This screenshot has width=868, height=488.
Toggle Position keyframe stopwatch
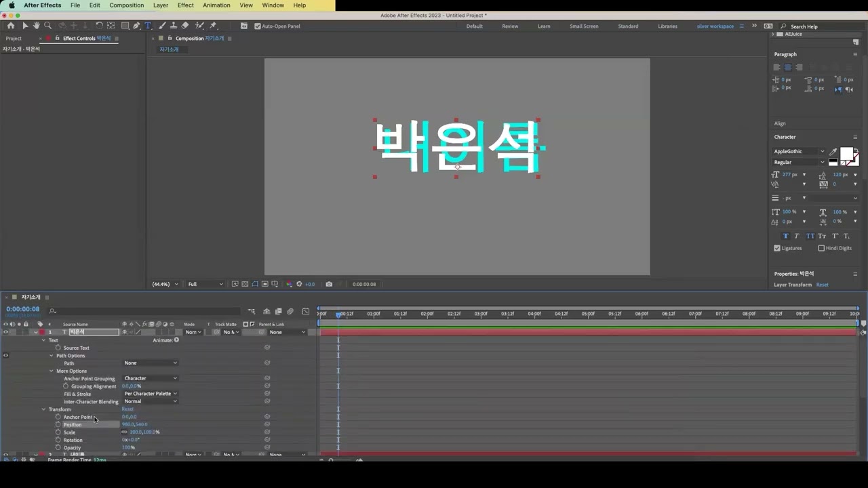[58, 424]
